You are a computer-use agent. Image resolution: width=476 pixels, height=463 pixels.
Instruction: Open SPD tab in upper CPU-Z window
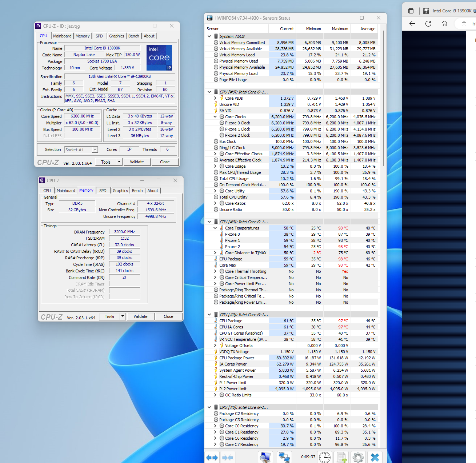pos(99,36)
